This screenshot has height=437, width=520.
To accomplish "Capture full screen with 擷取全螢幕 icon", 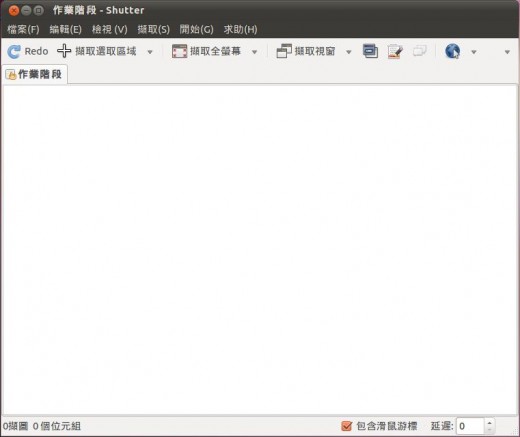I will (179, 51).
